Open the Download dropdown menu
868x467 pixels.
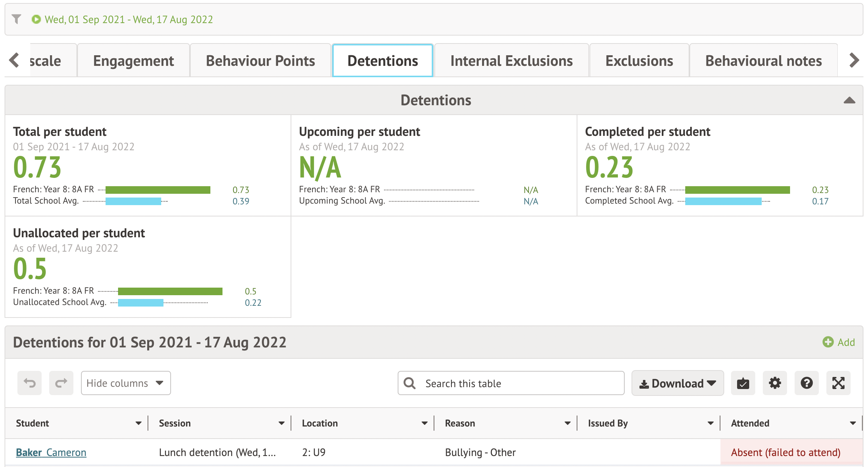[677, 383]
